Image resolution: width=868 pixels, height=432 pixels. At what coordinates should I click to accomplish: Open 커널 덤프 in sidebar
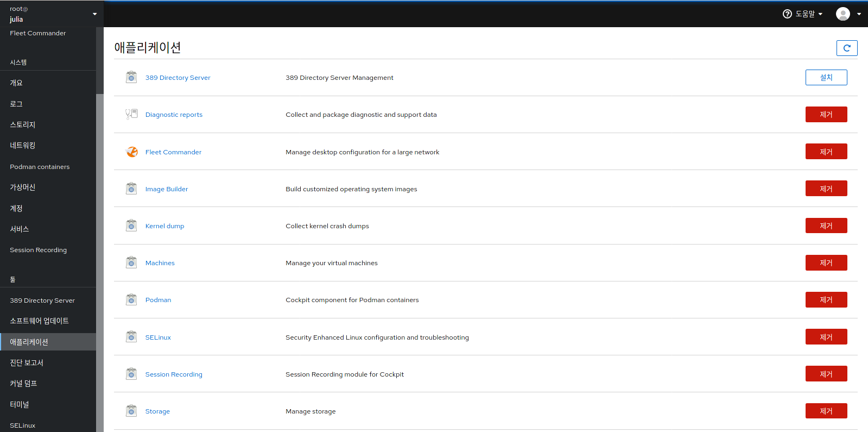[48, 383]
